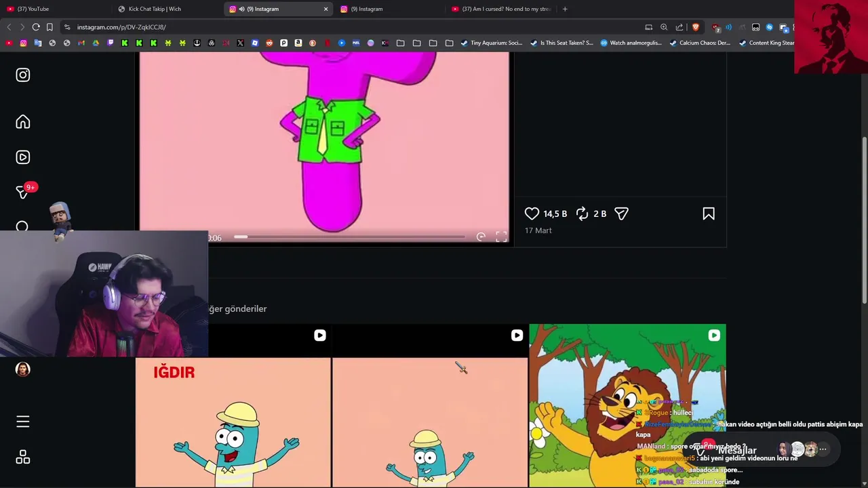Click the Instagram logo in sidebar

click(23, 75)
